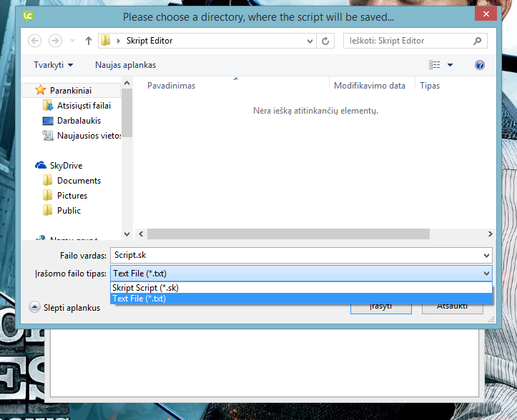Click the view options icon

435,65
